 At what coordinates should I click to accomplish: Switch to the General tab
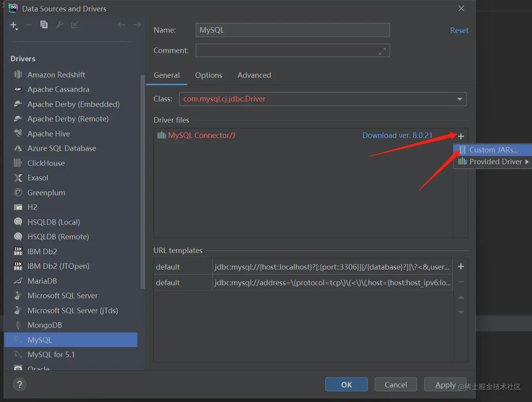tap(167, 75)
